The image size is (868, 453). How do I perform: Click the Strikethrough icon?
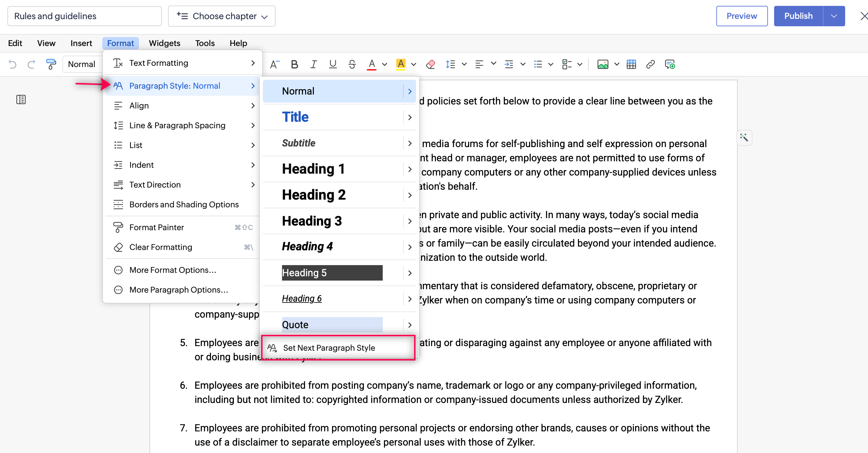(352, 64)
